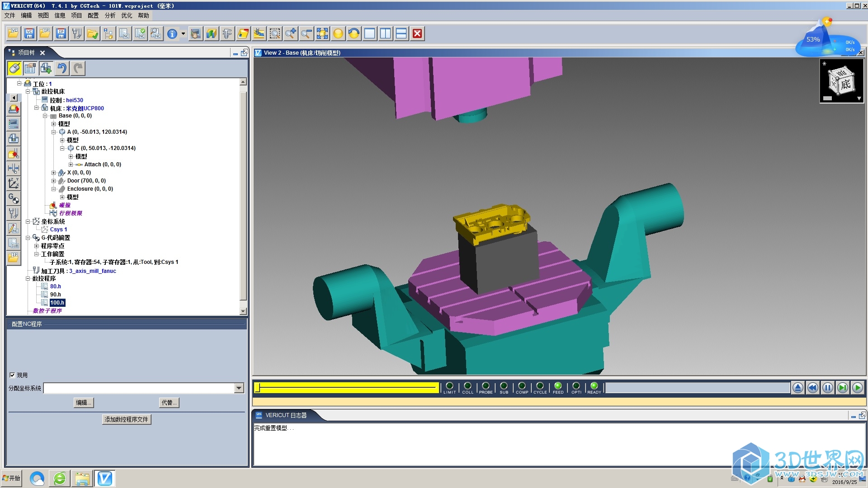The image size is (868, 488).
Task: Toggle the LIMIT status light
Action: (449, 386)
